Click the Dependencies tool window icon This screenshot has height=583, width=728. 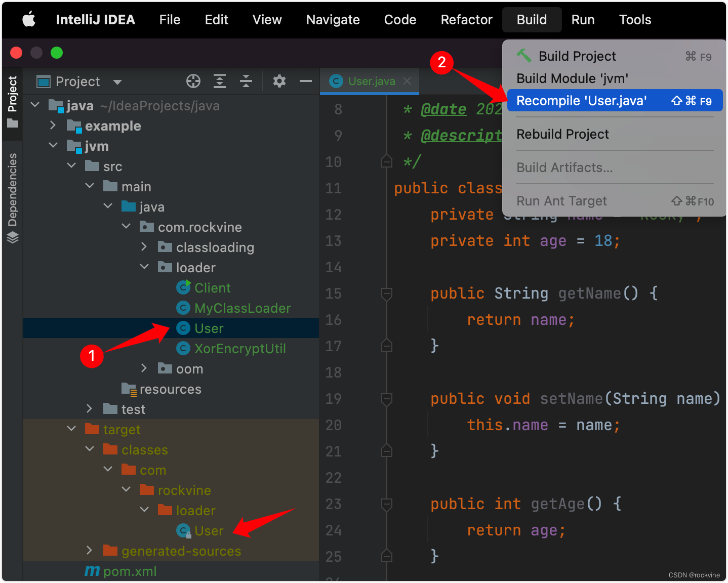(x=13, y=237)
